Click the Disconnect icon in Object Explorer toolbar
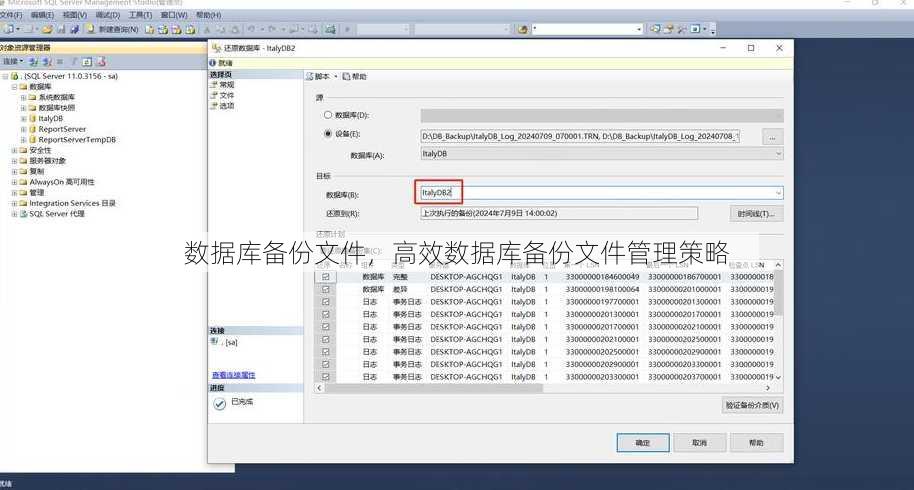Screen dimensions: 914x490 coord(47,62)
